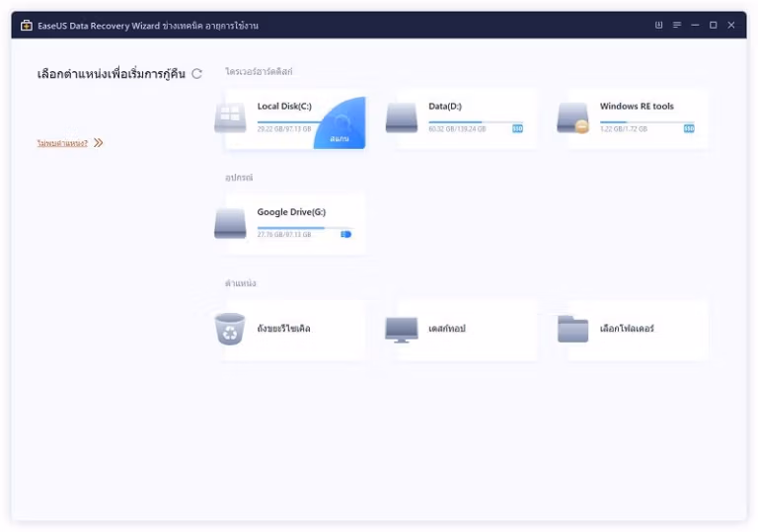Screen dimensions: 758x532
Task: Open the orange can't-find-location link
Action: pyautogui.click(x=62, y=143)
